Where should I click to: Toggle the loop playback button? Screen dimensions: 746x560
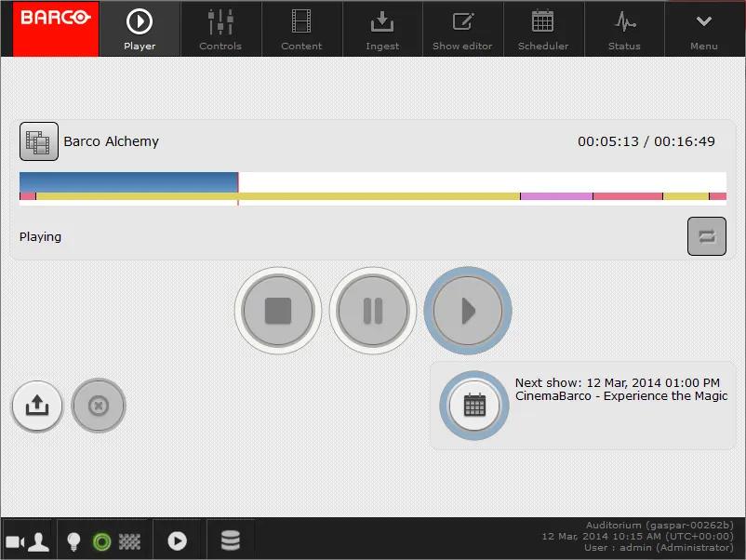click(706, 236)
